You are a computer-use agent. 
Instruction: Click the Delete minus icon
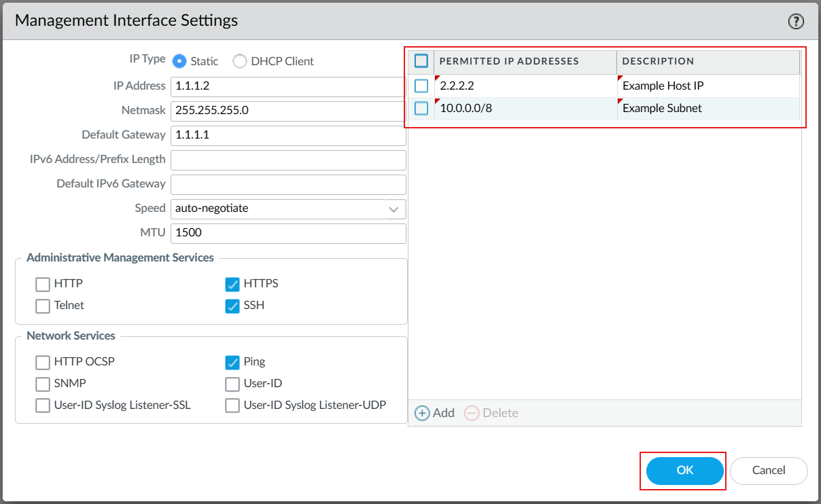[472, 413]
